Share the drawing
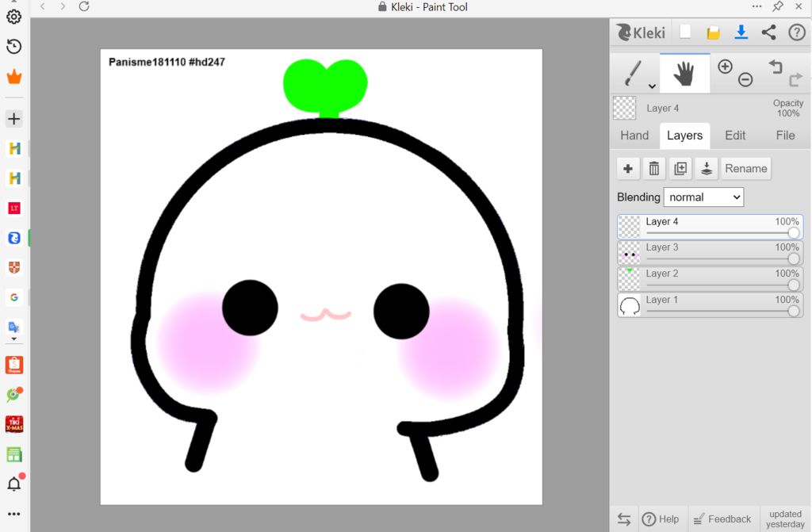This screenshot has height=532, width=812. click(x=769, y=33)
